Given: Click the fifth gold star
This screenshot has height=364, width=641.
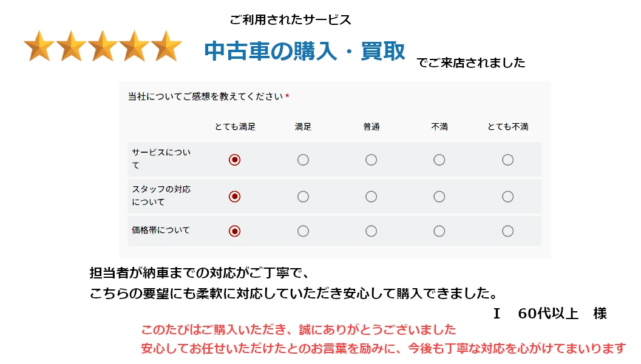Looking at the screenshot, I should [167, 47].
